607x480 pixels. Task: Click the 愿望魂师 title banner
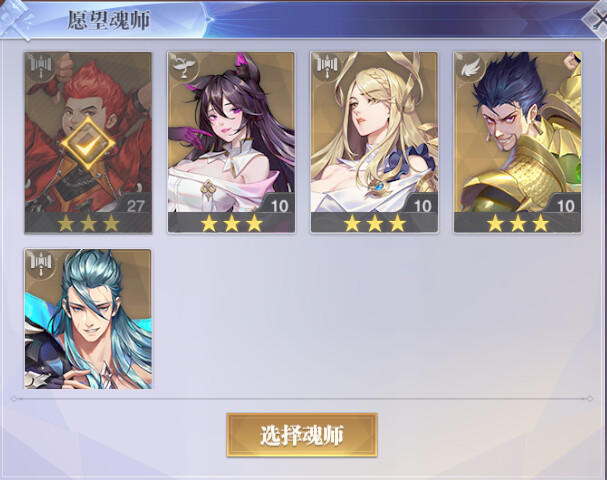(x=109, y=20)
